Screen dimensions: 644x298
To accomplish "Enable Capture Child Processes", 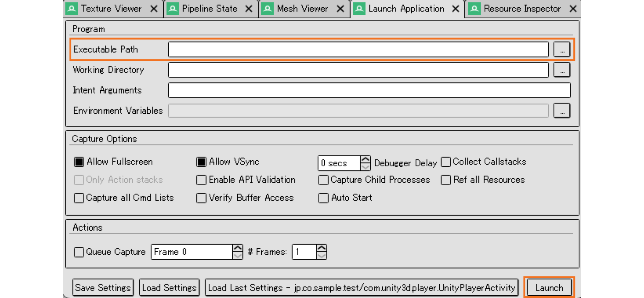I will point(323,180).
